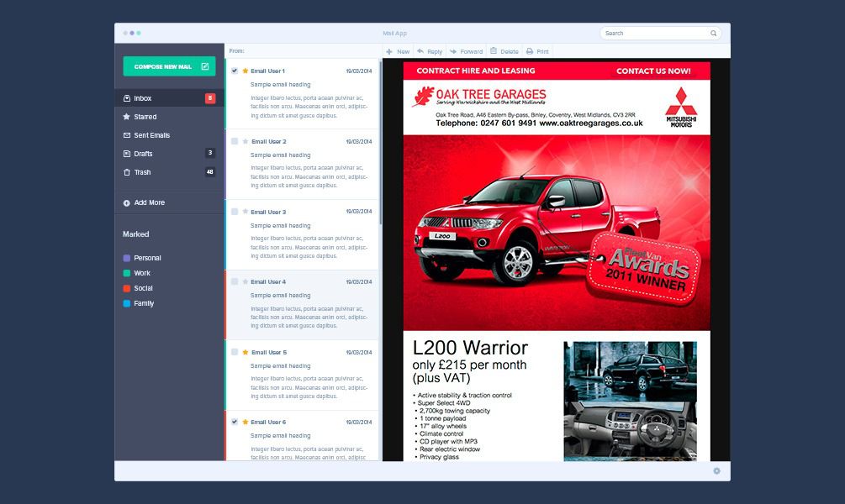Image resolution: width=845 pixels, height=504 pixels.
Task: Click the compose pencil icon
Action: [205, 66]
